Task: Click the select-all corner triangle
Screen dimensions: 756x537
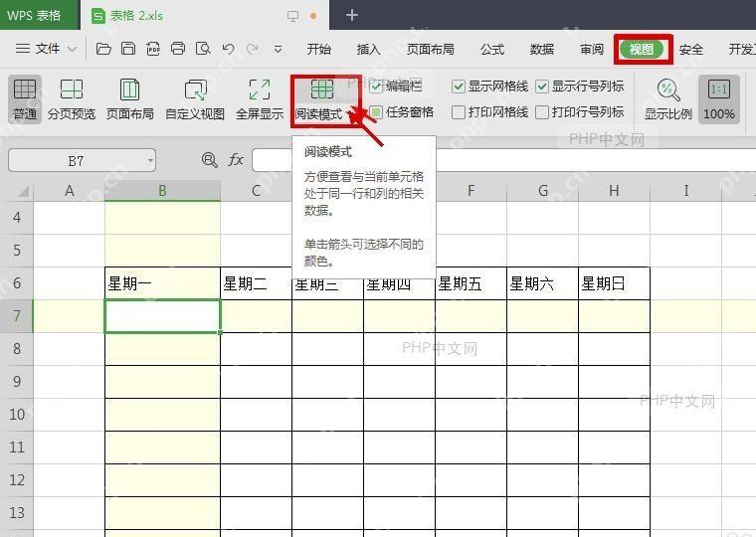Action: (x=23, y=191)
